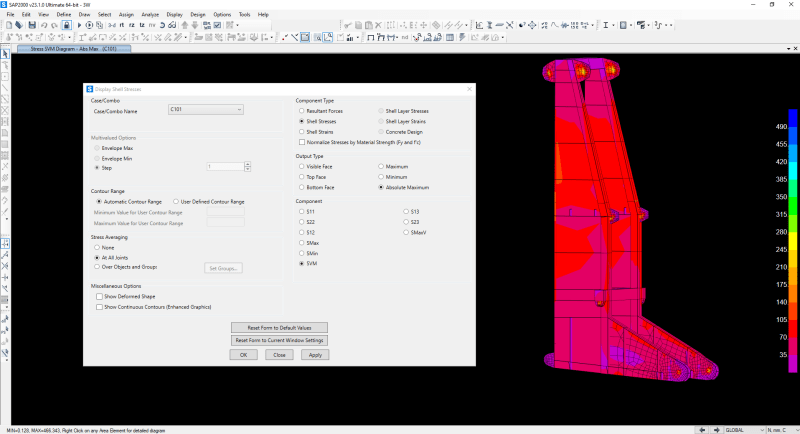This screenshot has width=800, height=434.
Task: Choose the SMax stress component
Action: [x=302, y=243]
